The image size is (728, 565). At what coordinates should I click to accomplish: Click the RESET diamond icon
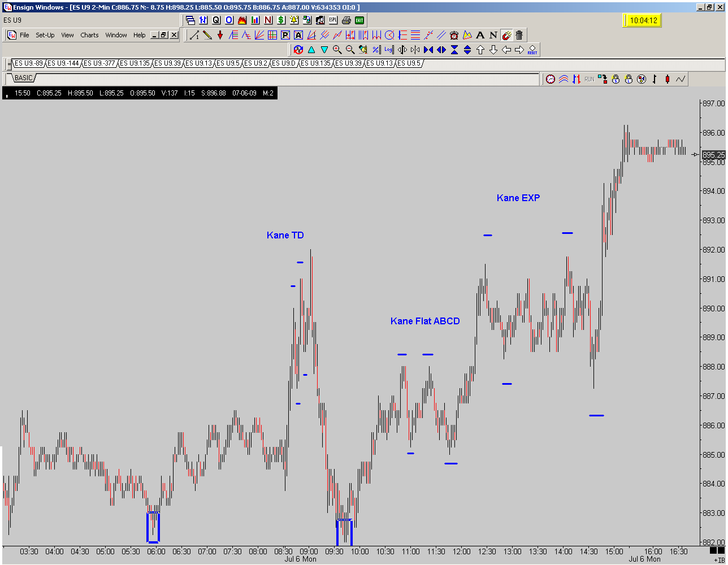[532, 50]
